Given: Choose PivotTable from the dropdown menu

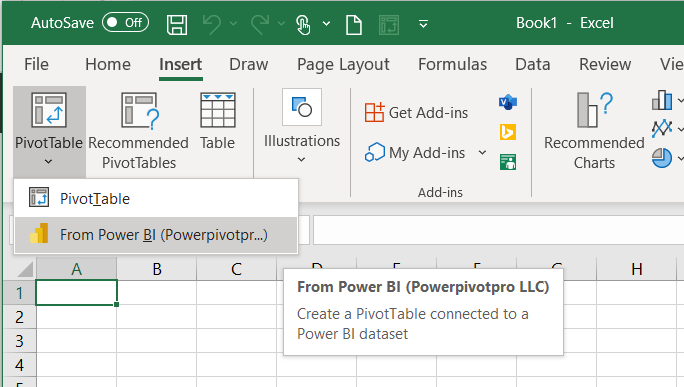Looking at the screenshot, I should pyautogui.click(x=156, y=199).
